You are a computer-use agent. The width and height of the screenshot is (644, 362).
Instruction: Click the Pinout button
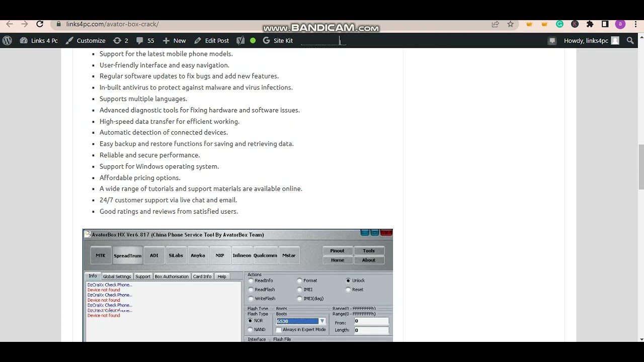[338, 250]
